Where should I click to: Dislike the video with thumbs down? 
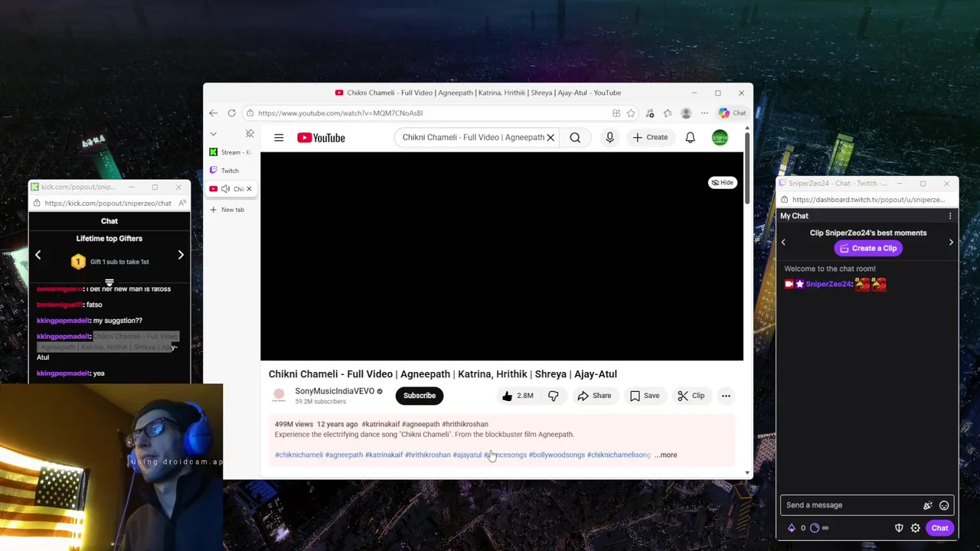[553, 396]
